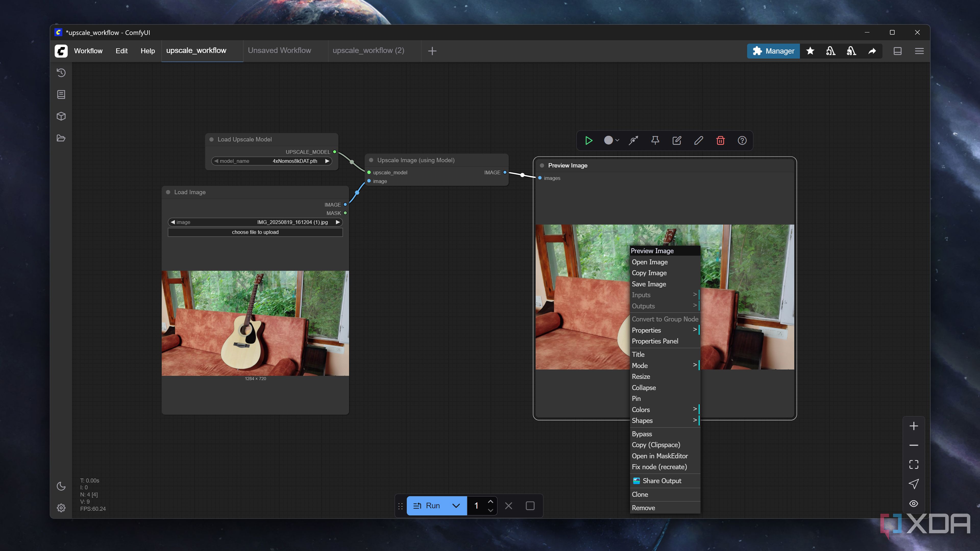Image resolution: width=980 pixels, height=551 pixels.
Task: Pin the selected node with pin icon
Action: 655,141
